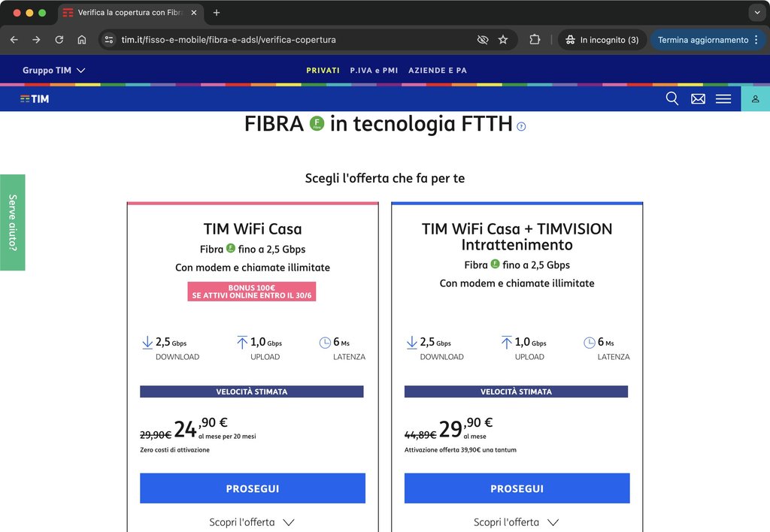Select the AZIENDE E PA section
The width and height of the screenshot is (770, 532).
(438, 70)
